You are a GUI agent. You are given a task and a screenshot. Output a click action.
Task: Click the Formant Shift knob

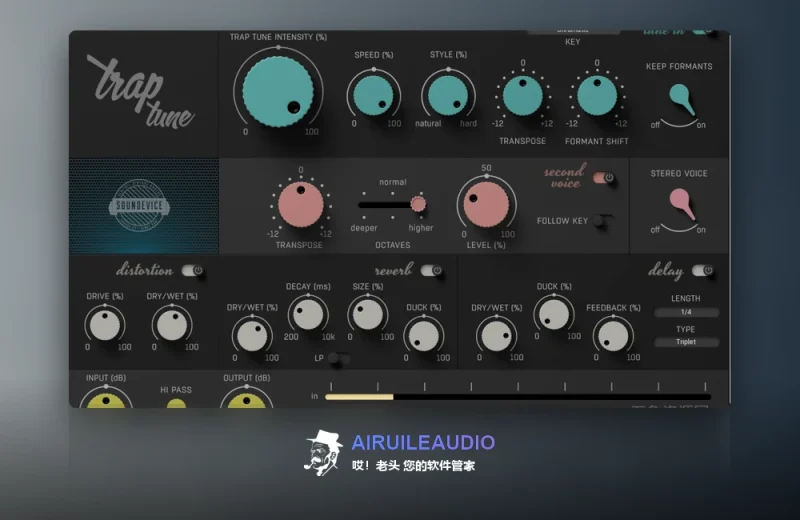597,96
